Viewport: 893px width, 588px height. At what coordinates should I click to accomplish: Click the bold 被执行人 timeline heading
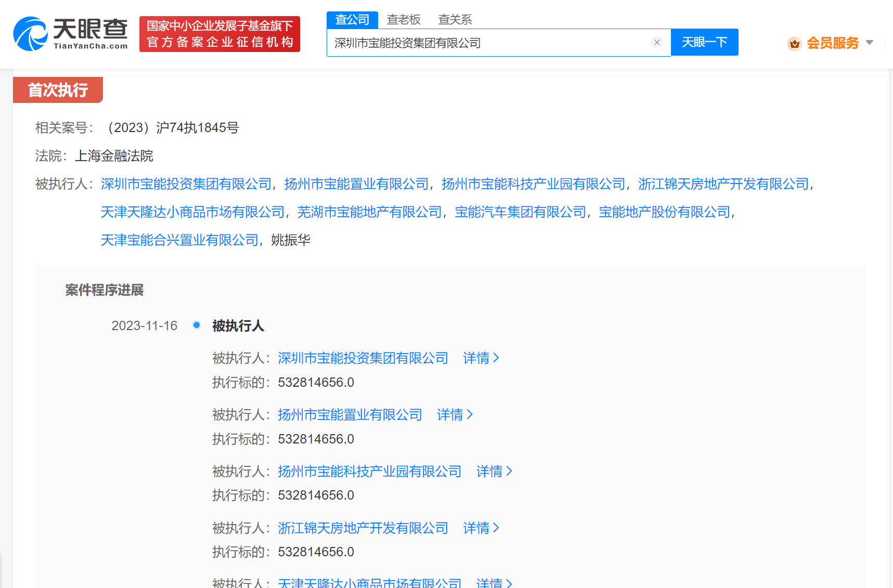coord(238,326)
